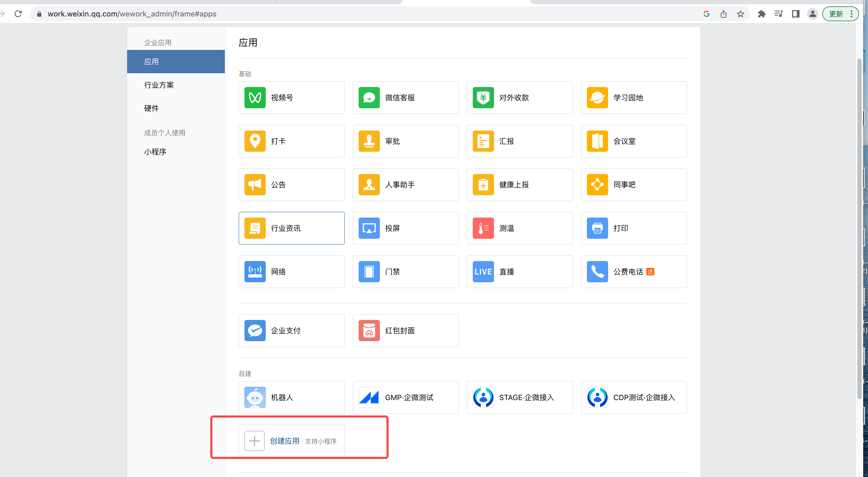
Task: Click the 微信客服 card label
Action: point(400,98)
